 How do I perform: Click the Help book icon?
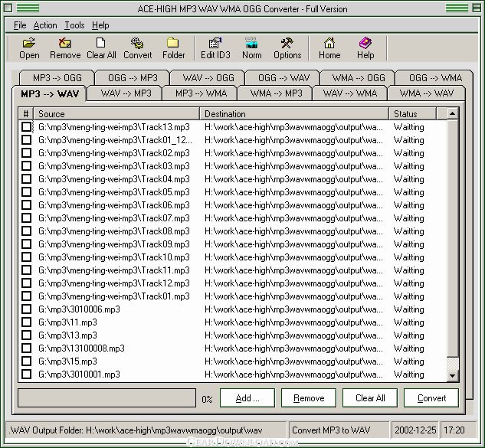365,48
